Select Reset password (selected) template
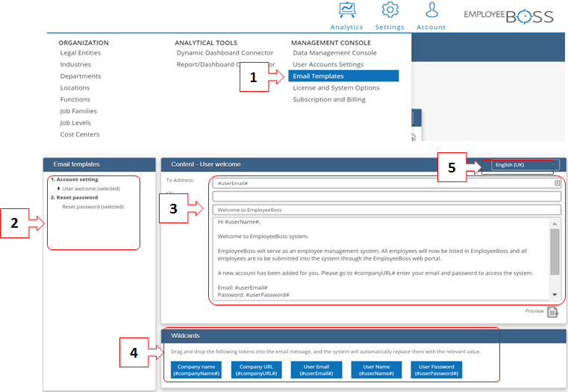568x392 pixels. click(93, 207)
